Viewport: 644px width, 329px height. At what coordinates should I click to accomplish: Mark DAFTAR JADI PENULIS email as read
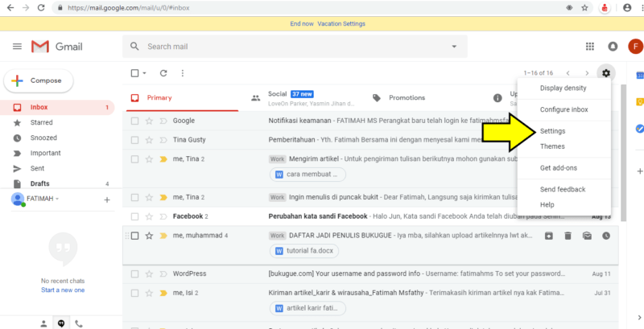pos(587,236)
